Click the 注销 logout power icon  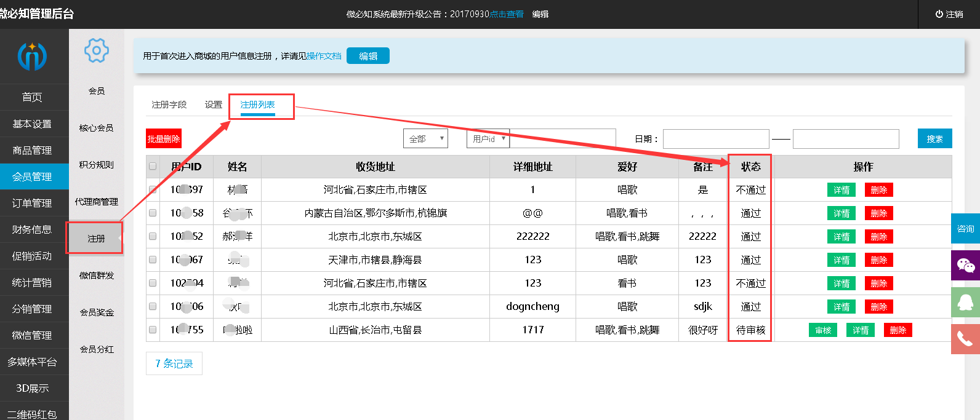point(939,14)
